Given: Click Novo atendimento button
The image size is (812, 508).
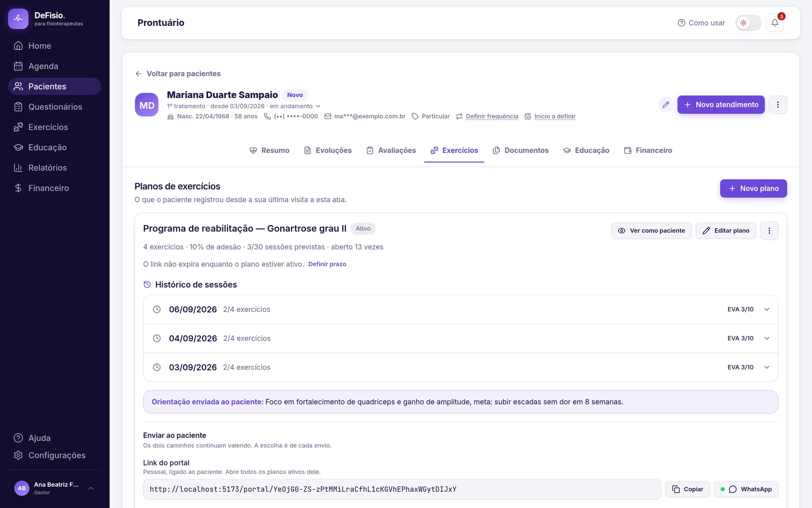Looking at the screenshot, I should (721, 105).
